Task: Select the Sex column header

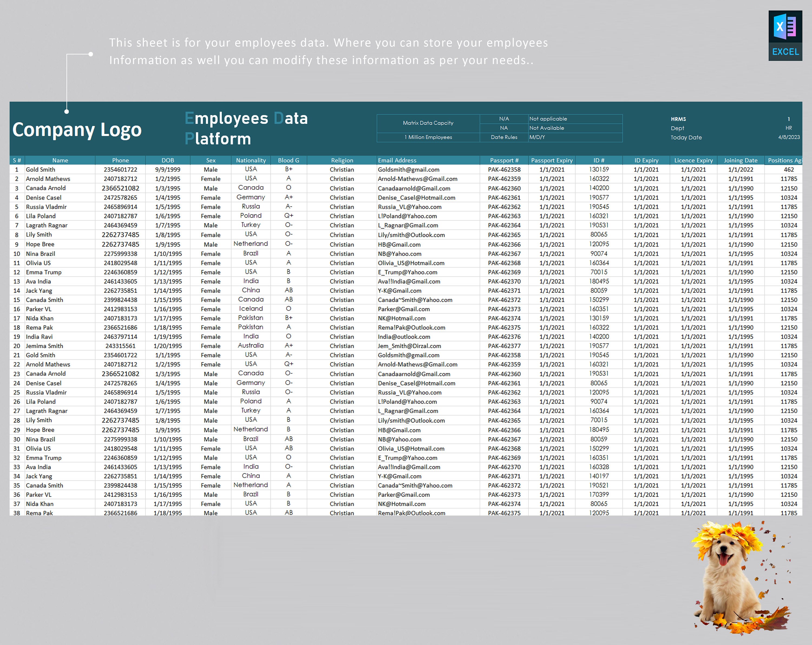Action: tap(211, 160)
